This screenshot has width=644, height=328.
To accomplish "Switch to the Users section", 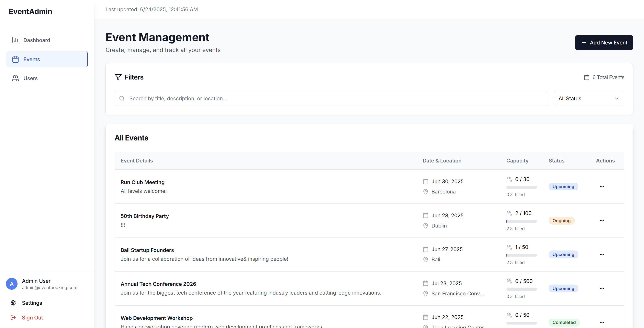I will (x=31, y=78).
